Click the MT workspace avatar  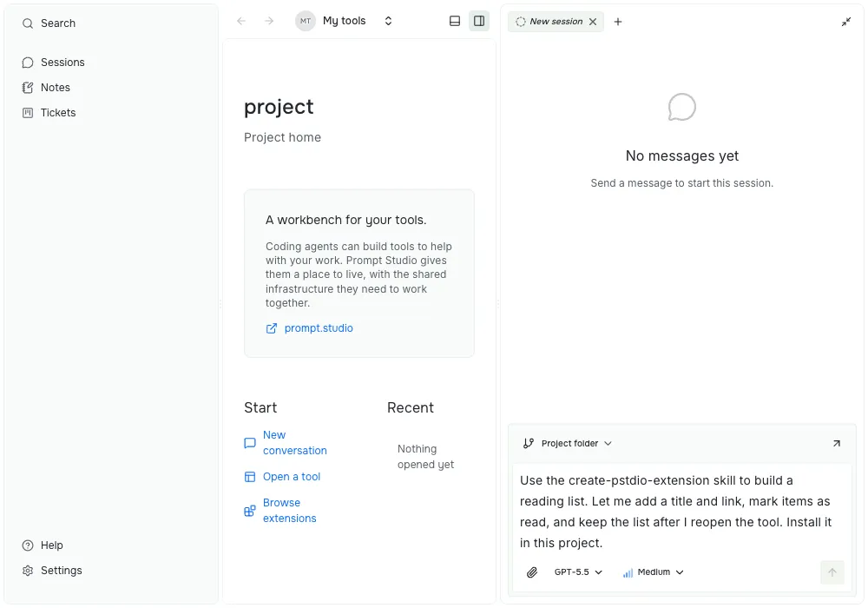[305, 21]
